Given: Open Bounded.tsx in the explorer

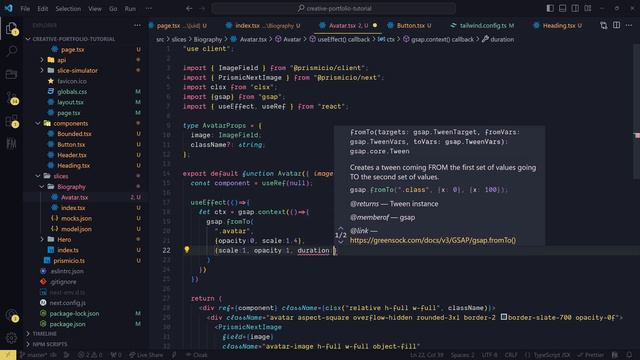Looking at the screenshot, I should (x=74, y=134).
